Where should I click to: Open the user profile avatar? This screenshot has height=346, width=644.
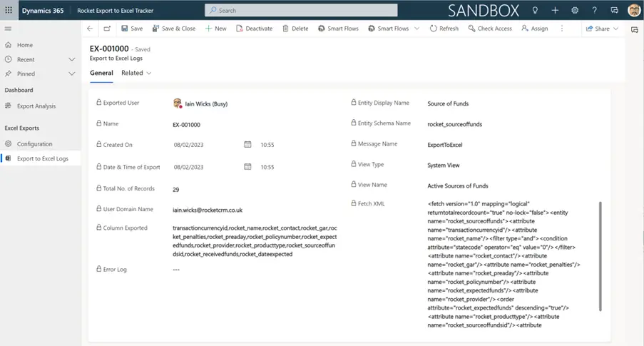(634, 10)
